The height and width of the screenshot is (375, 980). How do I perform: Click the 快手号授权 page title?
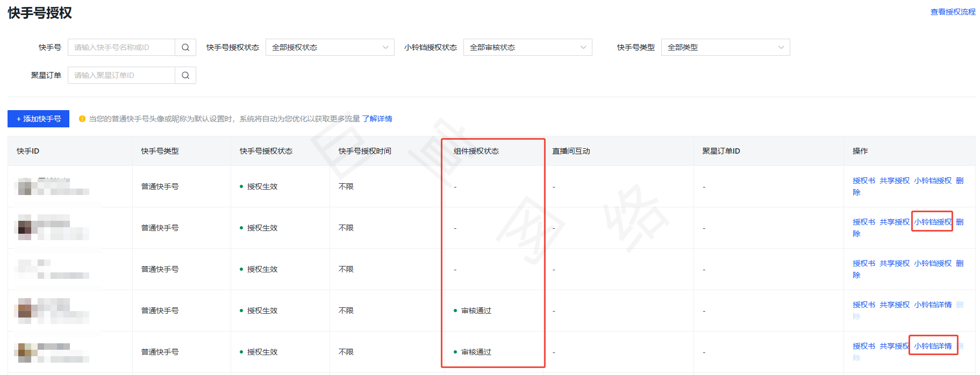[x=40, y=12]
